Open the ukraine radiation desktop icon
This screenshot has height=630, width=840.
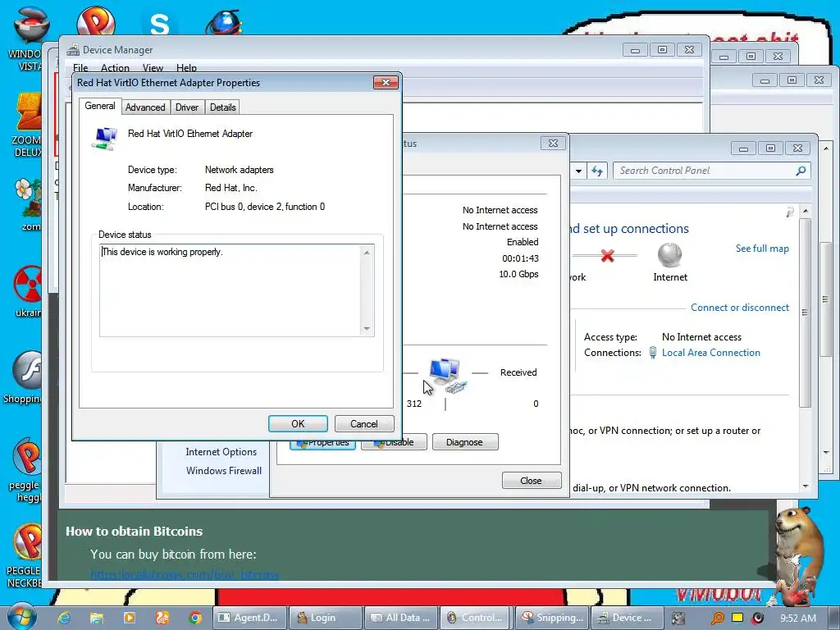(x=27, y=292)
